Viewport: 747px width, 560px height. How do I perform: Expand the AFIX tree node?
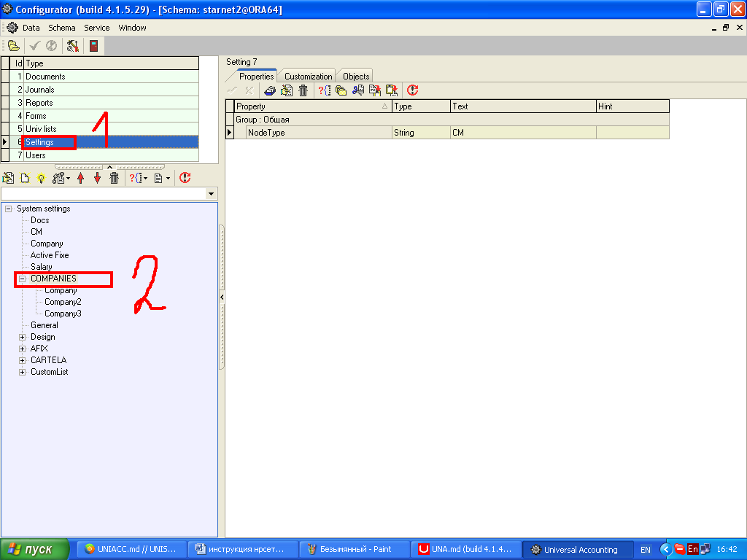coord(22,349)
